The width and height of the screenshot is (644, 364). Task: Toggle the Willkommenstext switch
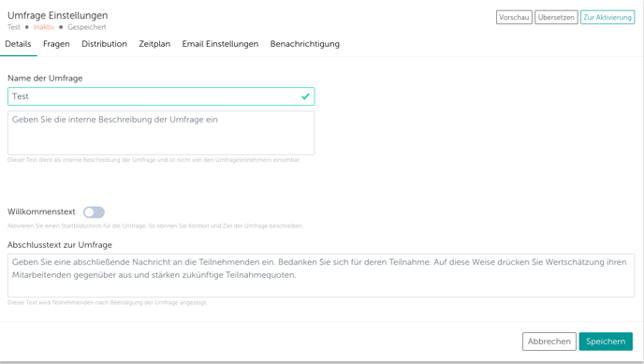[x=94, y=212]
